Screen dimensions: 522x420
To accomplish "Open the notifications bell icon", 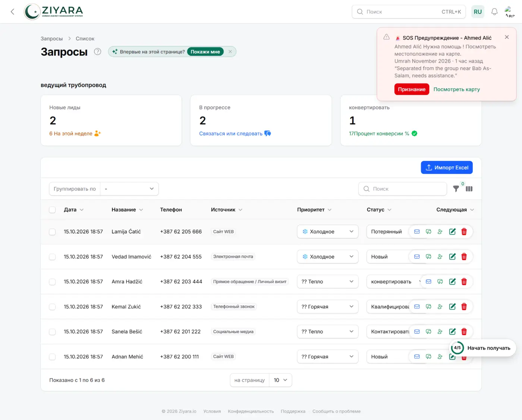I will 494,12.
